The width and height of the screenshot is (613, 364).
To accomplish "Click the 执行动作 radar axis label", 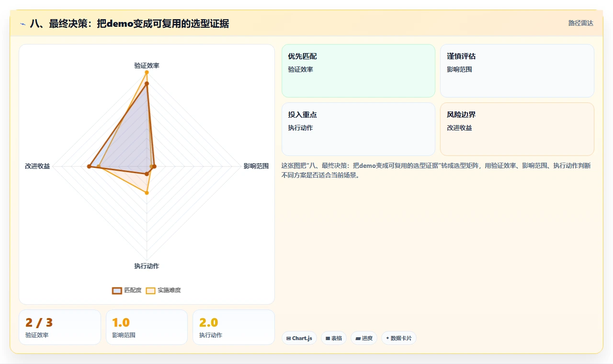I will click(147, 266).
